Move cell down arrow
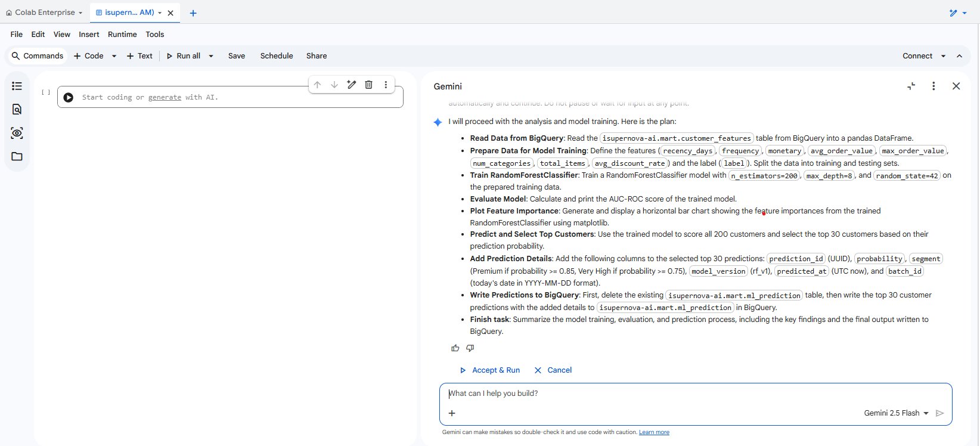The image size is (980, 446). pyautogui.click(x=334, y=85)
